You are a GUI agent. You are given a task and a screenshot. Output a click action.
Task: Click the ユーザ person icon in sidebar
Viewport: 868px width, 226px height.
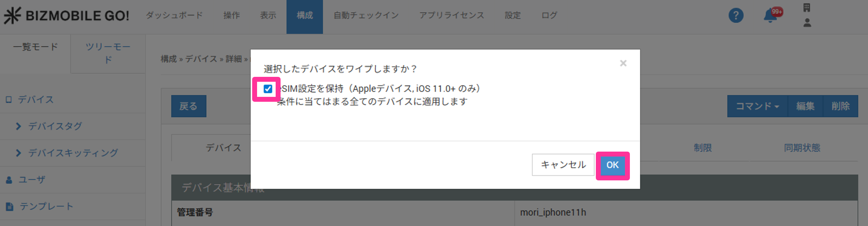(x=9, y=180)
